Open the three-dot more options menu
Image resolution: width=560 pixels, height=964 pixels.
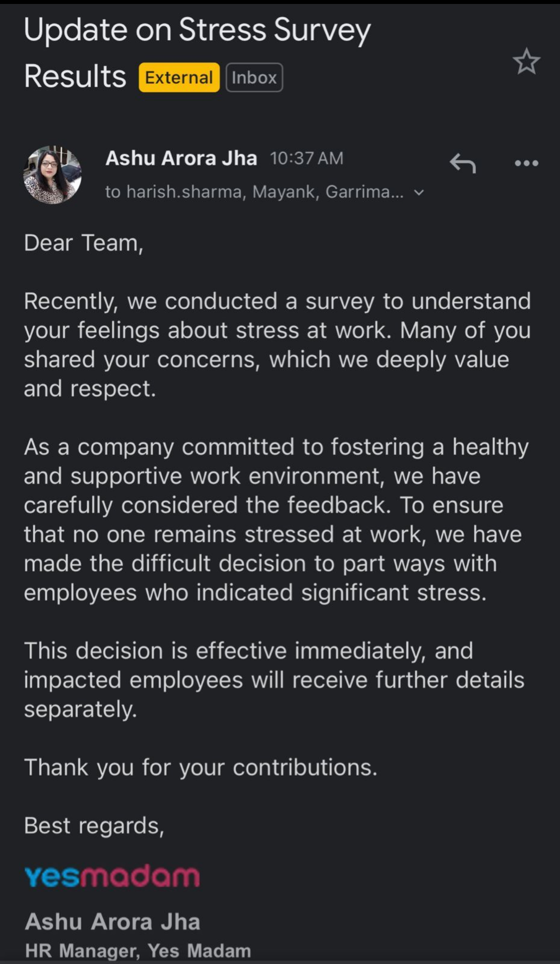526,163
